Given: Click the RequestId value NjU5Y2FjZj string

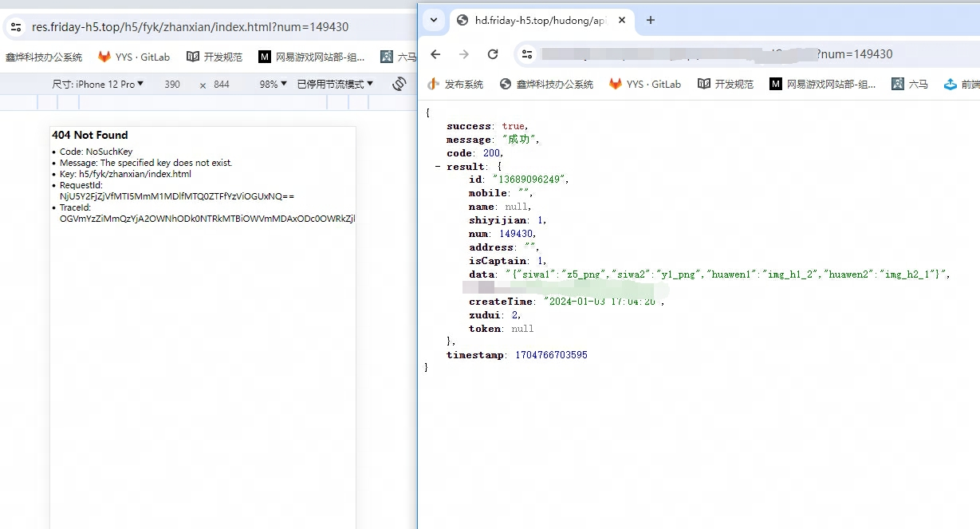Looking at the screenshot, I should (x=177, y=196).
